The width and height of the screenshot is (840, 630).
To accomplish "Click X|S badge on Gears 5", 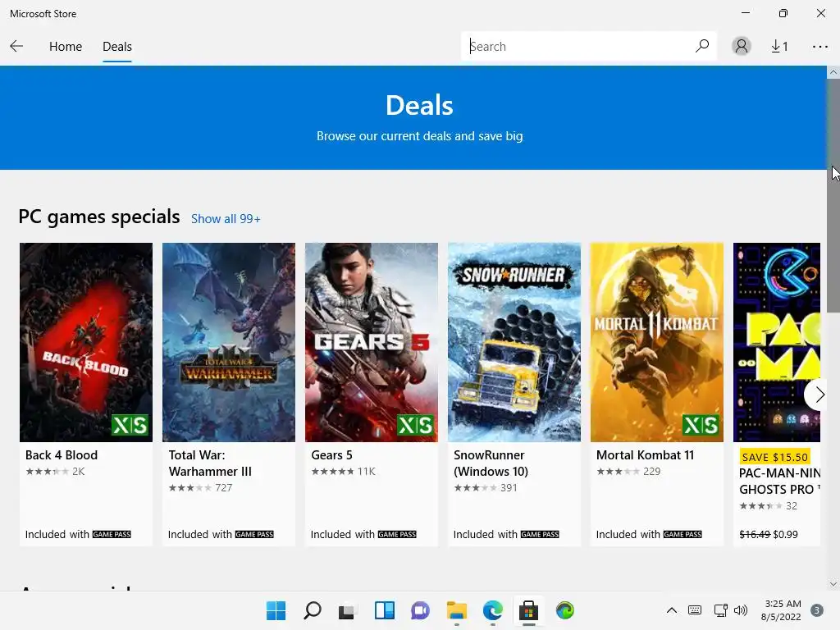I will click(416, 426).
